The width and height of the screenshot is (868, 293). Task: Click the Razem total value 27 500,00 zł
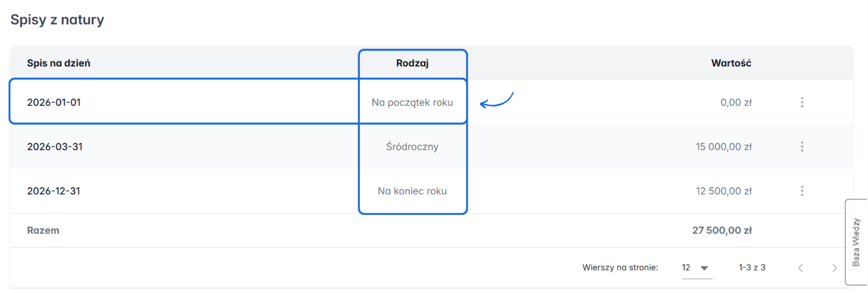723,230
